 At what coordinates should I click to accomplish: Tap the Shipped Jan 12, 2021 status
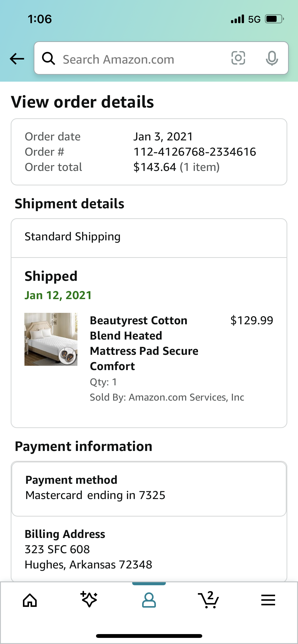(x=58, y=285)
